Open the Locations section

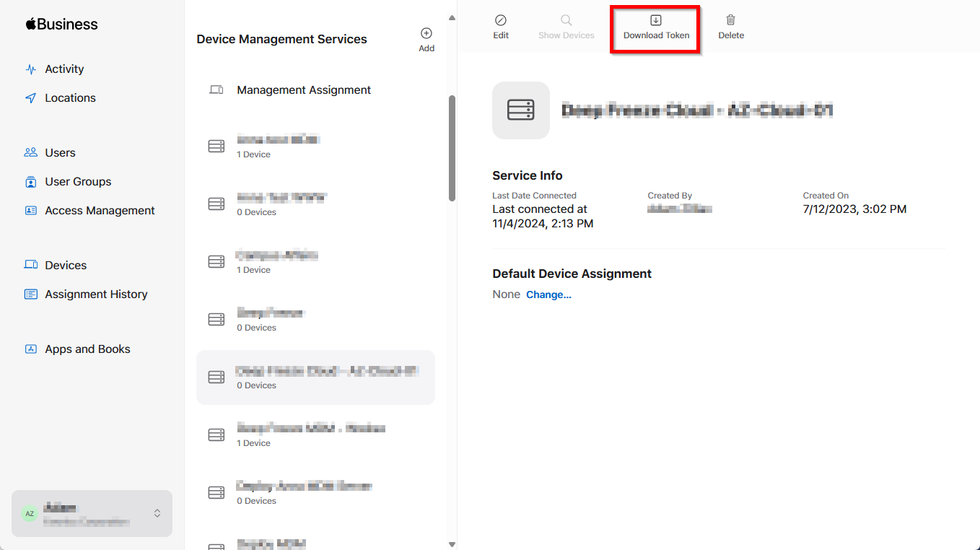(x=61, y=98)
